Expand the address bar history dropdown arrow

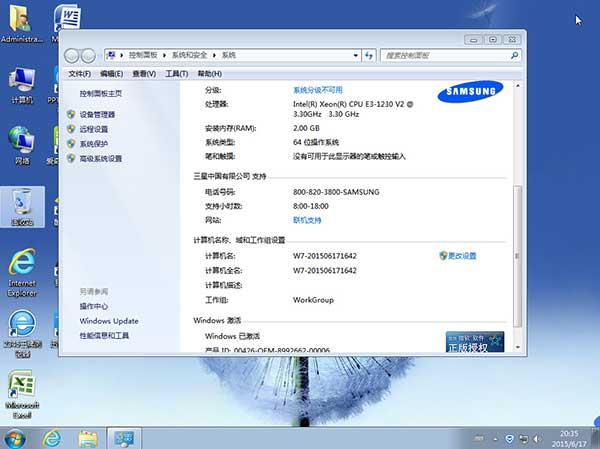(354, 54)
